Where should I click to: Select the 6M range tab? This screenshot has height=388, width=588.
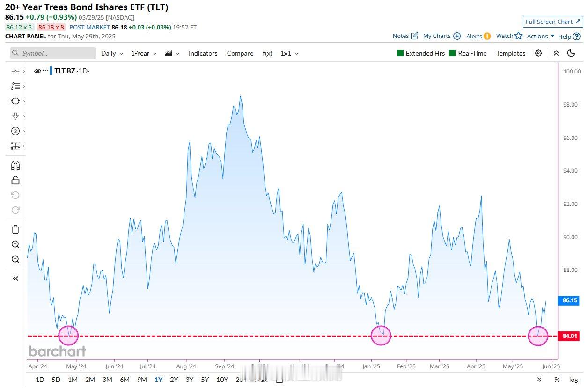pyautogui.click(x=125, y=380)
